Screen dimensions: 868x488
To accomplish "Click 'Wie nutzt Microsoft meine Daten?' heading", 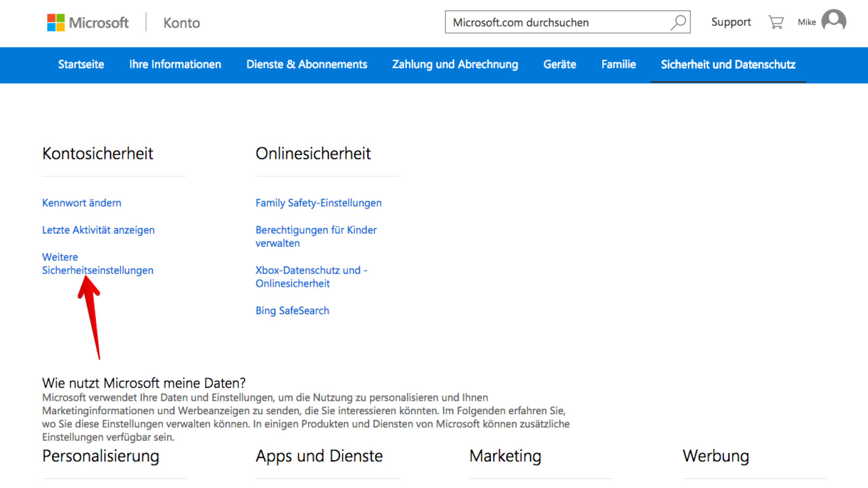I will (144, 383).
